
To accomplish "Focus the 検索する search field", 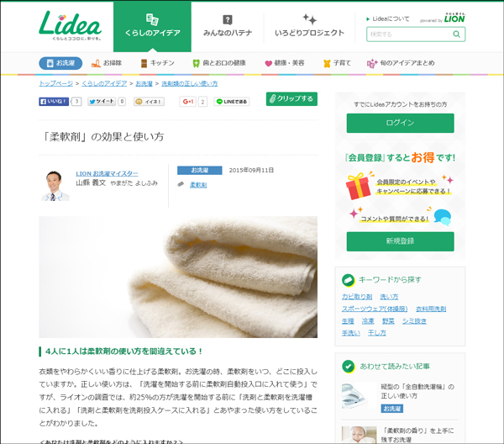I will 410,34.
